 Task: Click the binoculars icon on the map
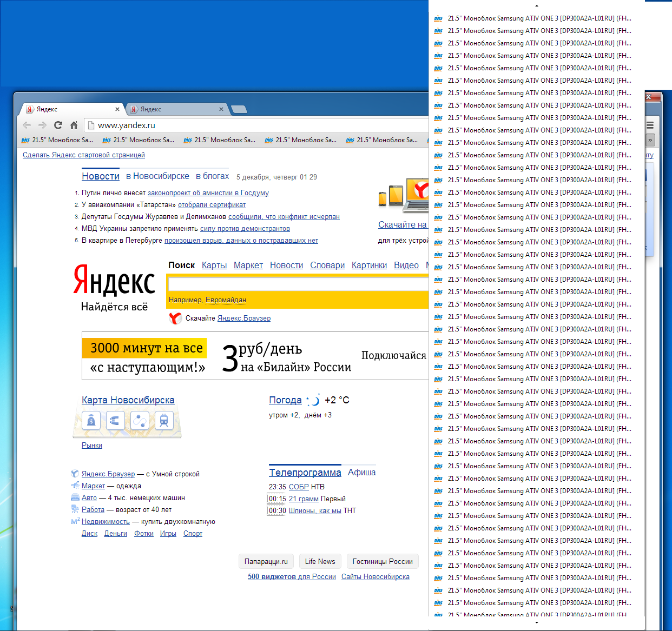tap(115, 420)
